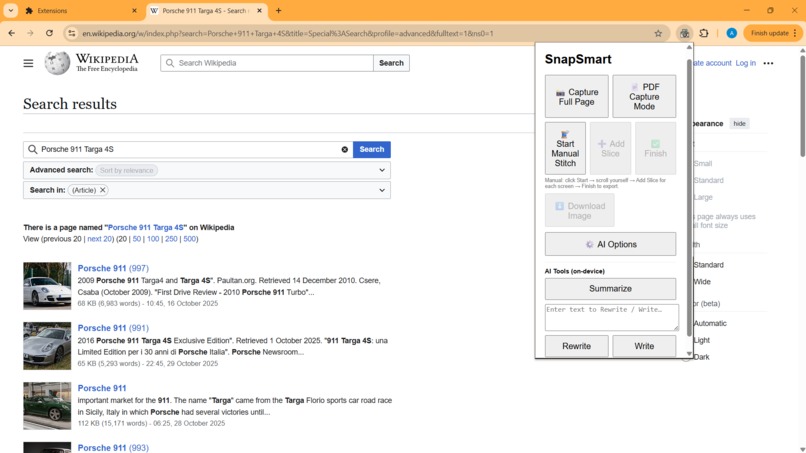Click the address bar URL
The image size is (806, 453).
tap(288, 33)
